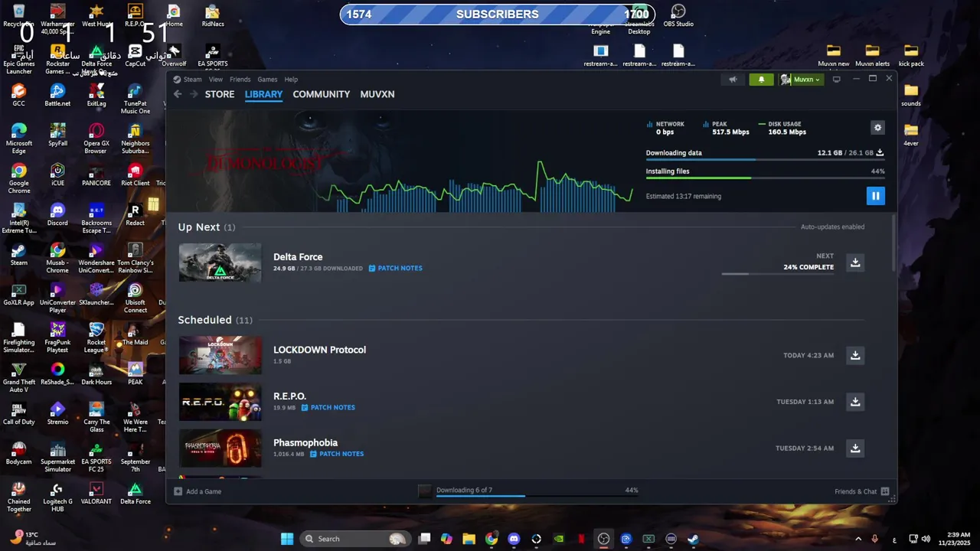
Task: Switch to the COMMUNITY tab
Action: pyautogui.click(x=322, y=94)
